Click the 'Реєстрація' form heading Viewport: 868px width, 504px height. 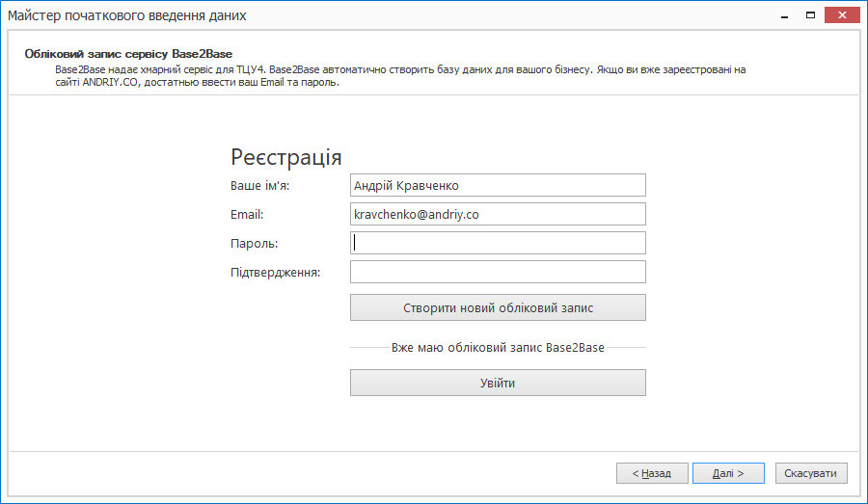286,158
